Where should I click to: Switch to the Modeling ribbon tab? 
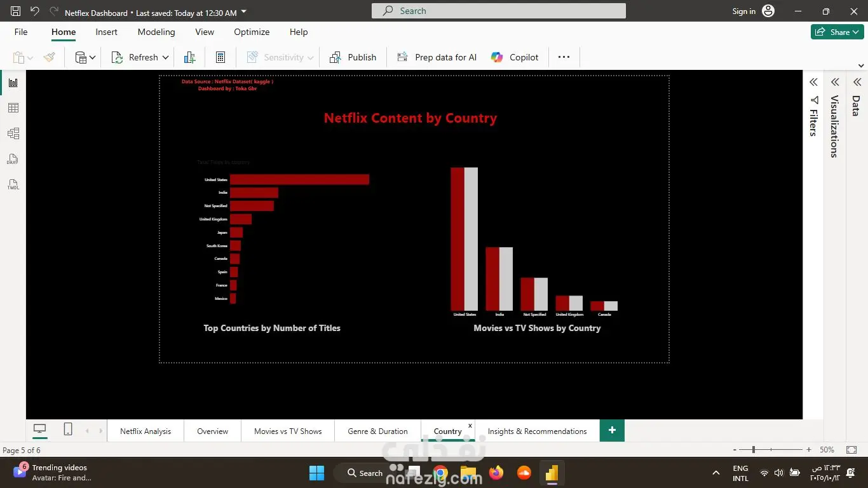(x=156, y=32)
